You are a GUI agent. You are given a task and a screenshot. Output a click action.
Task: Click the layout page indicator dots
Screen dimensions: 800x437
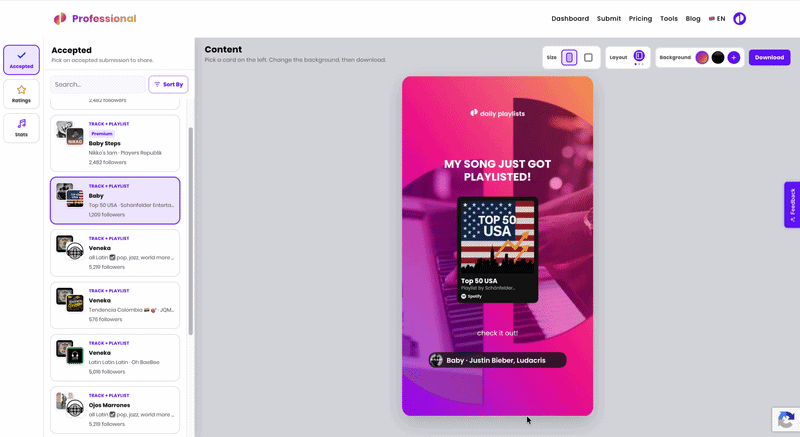coord(639,64)
